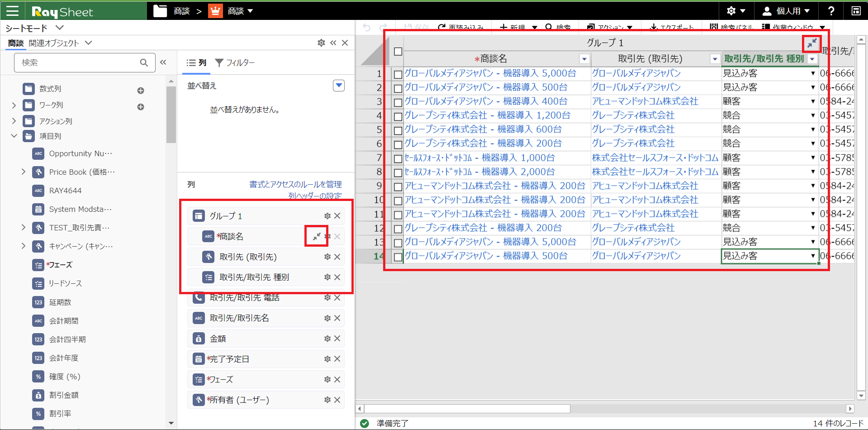Open the 種別 picklist in row 14
The width and height of the screenshot is (868, 430).
coord(813,256)
